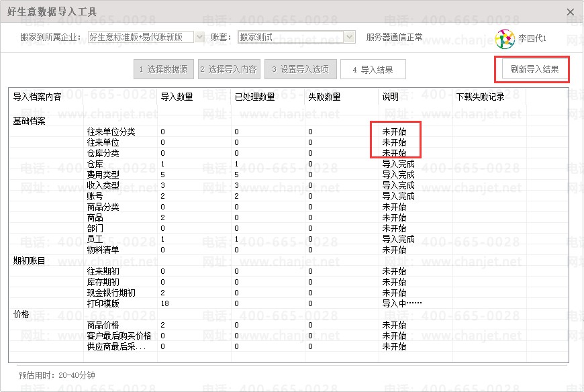Click 未开始 status in 商品价格 row

click(x=394, y=325)
